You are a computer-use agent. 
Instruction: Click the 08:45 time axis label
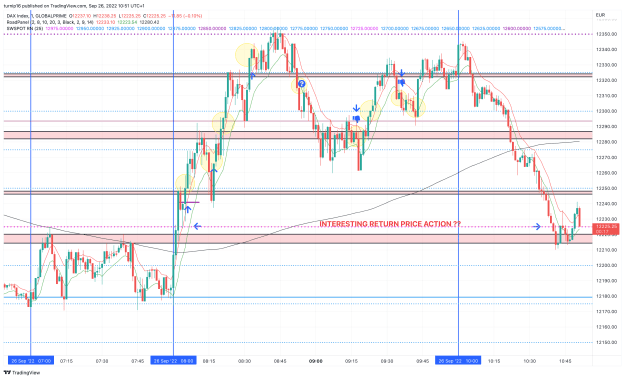coord(280,361)
